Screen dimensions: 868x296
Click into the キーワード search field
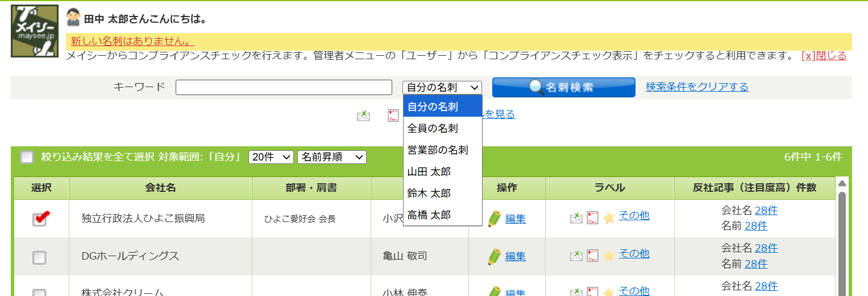tap(284, 87)
